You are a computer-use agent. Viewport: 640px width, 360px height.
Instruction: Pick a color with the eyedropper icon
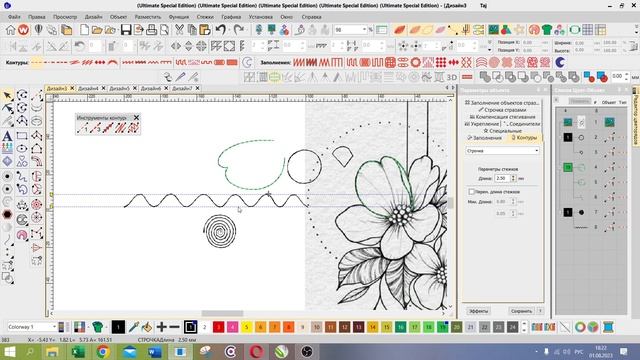(133, 327)
